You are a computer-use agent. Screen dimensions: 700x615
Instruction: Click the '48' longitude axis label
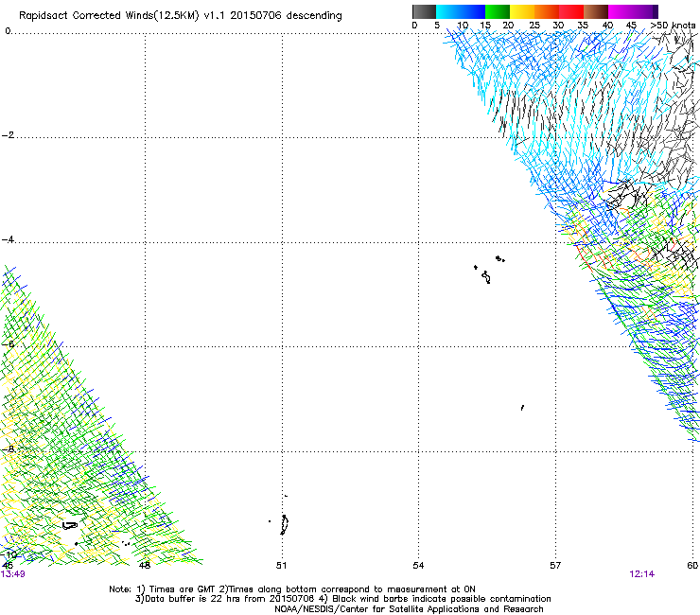[145, 566]
